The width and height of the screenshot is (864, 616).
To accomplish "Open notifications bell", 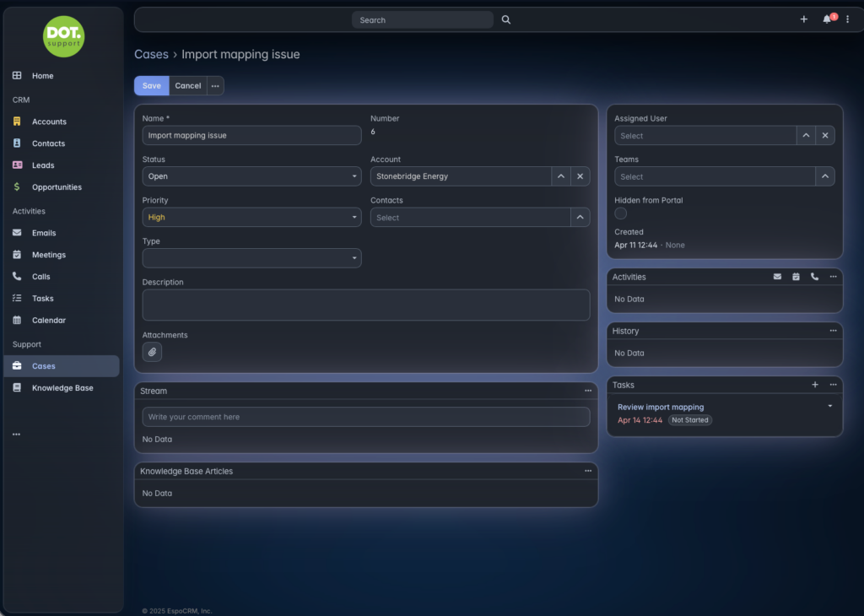I will [x=827, y=19].
